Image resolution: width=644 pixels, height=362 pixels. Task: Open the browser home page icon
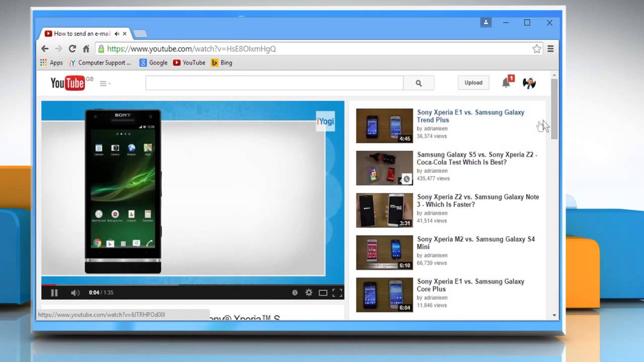click(86, 49)
